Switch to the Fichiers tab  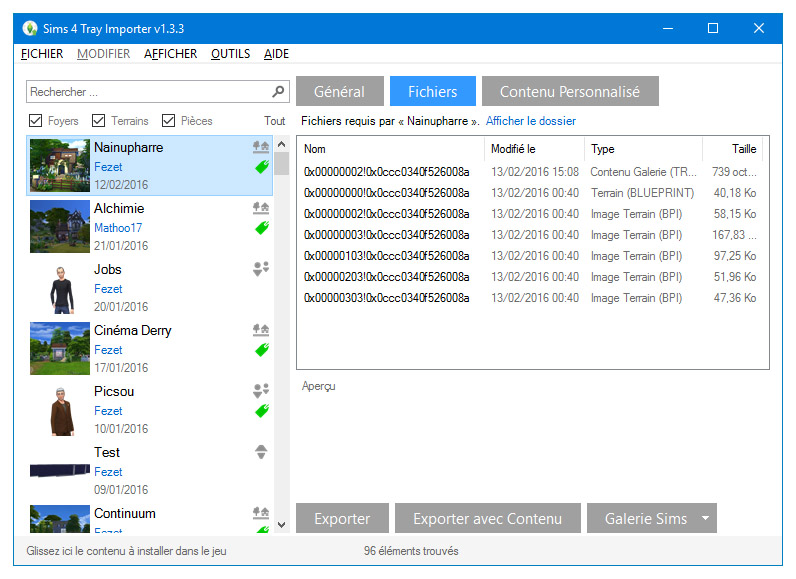click(x=433, y=91)
